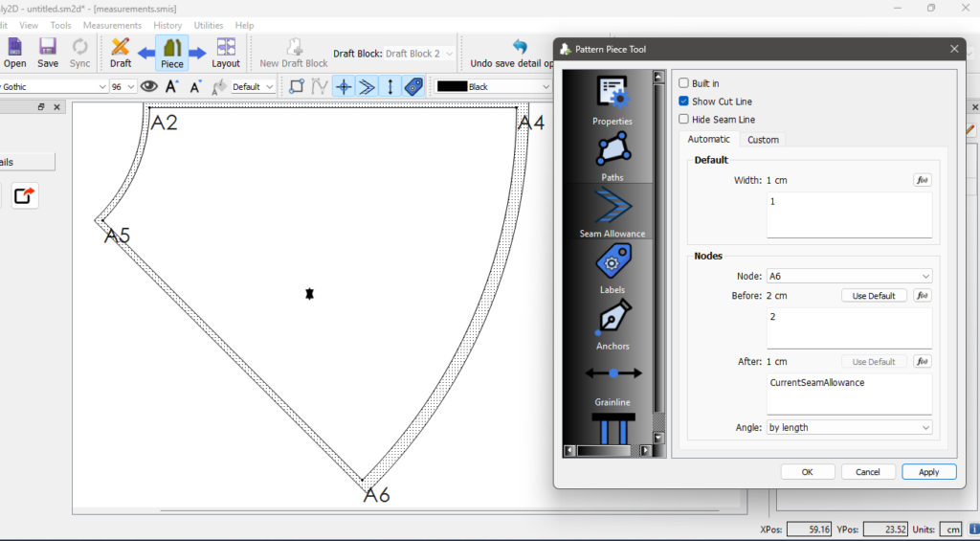
Task: Switch to the Custom tab
Action: pos(763,140)
